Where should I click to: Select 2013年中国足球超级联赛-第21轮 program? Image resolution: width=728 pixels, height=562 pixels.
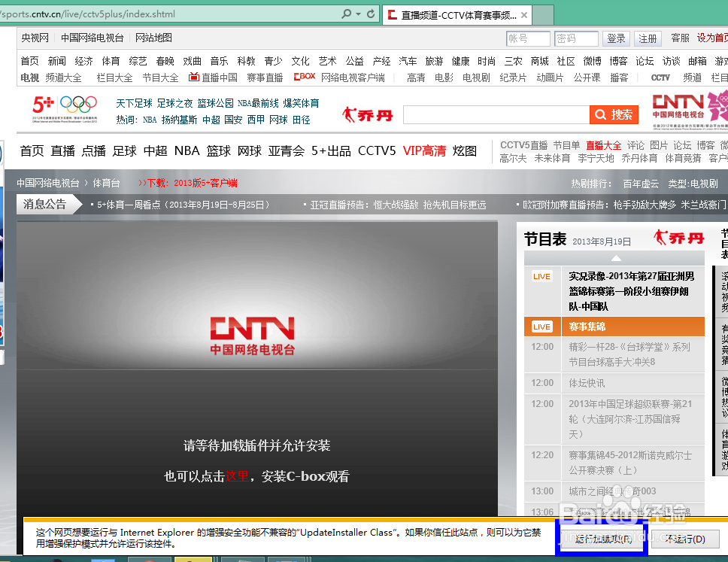[x=614, y=419]
